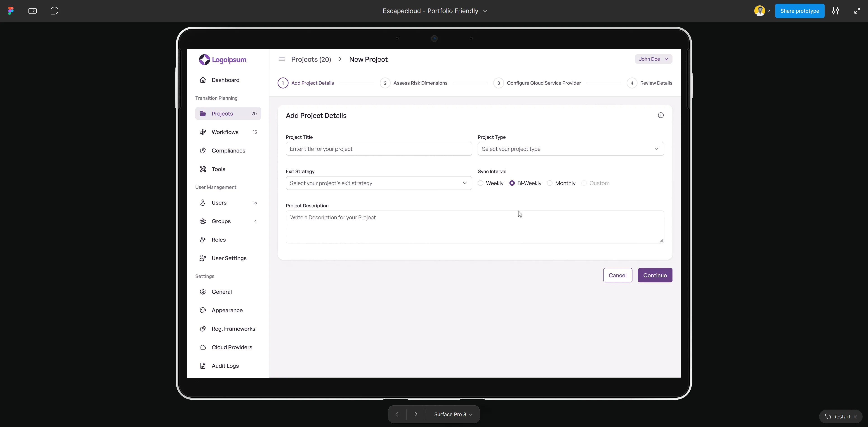Open the comments bubble icon
Image resolution: width=868 pixels, height=427 pixels.
(x=54, y=11)
